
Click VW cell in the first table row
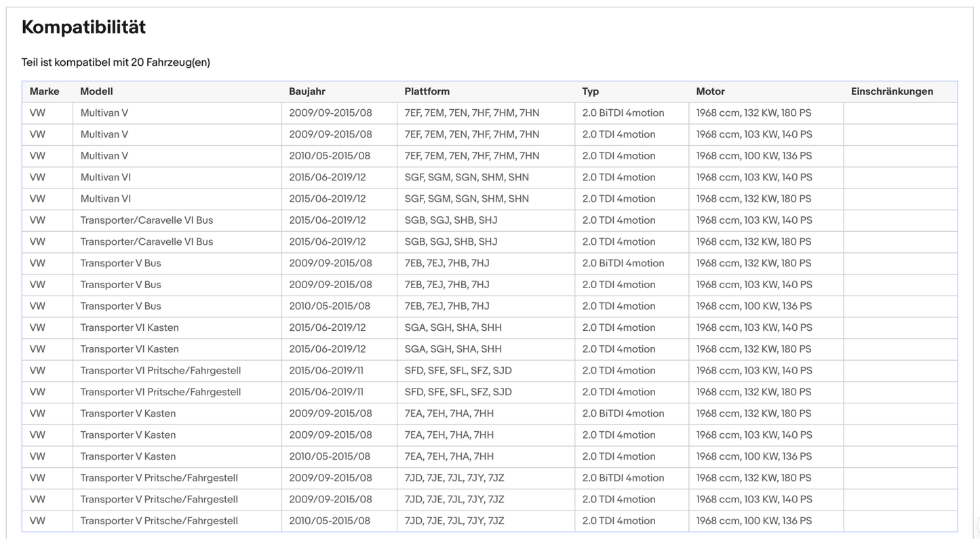tap(37, 113)
